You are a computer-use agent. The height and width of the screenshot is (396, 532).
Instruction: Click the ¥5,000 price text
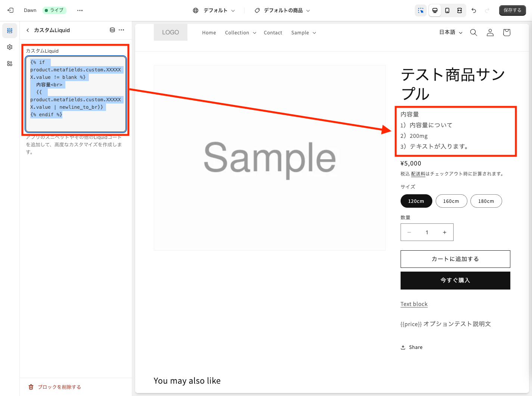pos(411,163)
